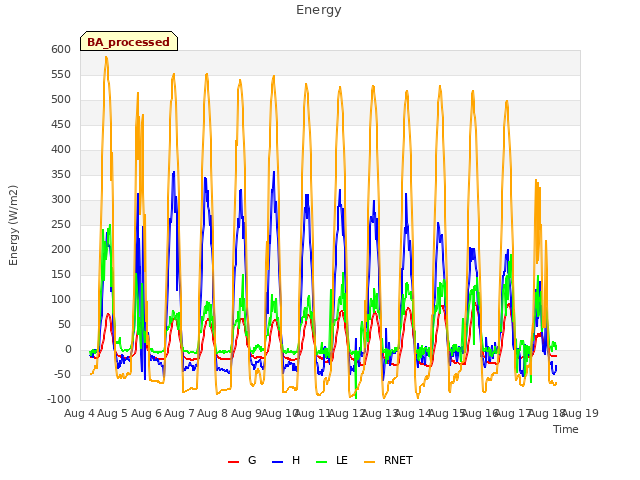Click the 100 y-axis tick label
The width and height of the screenshot is (640, 480).
point(61,300)
